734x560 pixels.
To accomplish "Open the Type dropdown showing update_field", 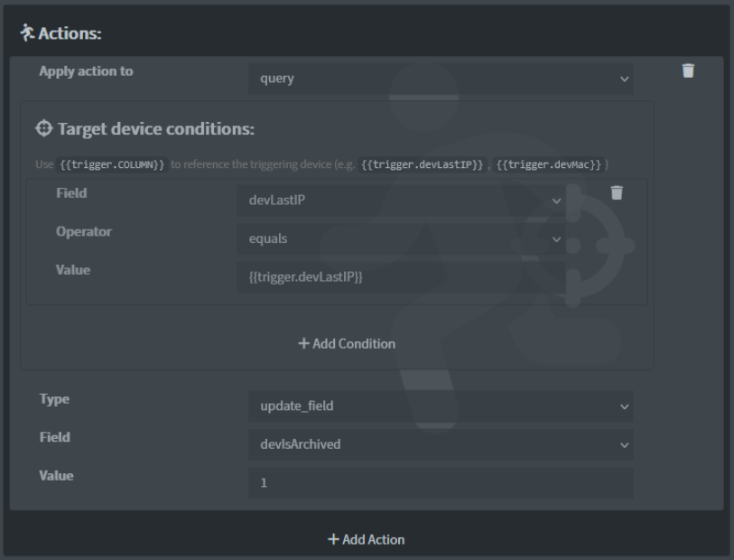I will 441,406.
